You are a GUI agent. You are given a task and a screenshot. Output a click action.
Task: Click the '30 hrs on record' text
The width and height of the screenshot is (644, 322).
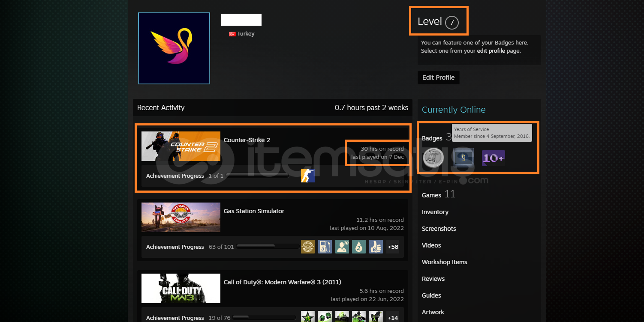pyautogui.click(x=382, y=149)
